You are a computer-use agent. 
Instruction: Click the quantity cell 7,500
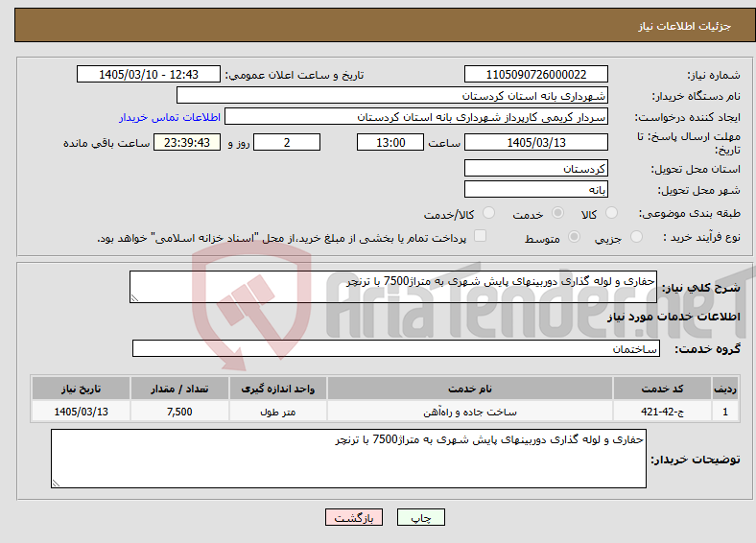point(179,412)
